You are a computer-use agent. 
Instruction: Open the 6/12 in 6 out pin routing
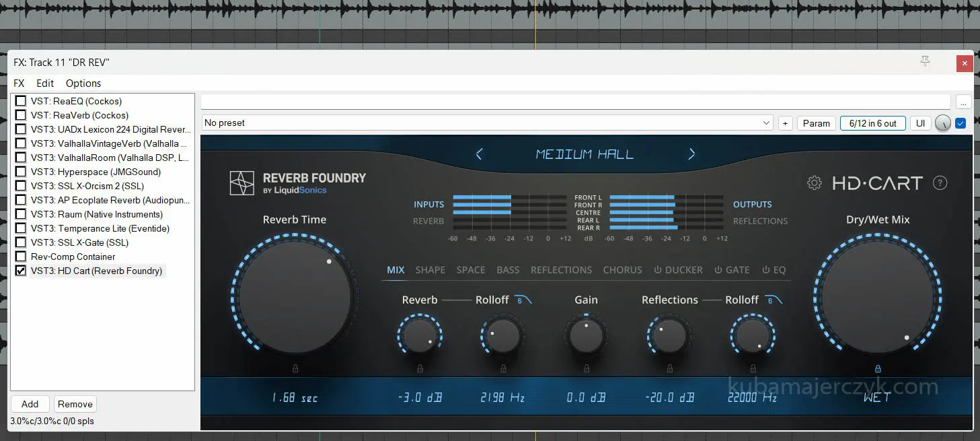pos(872,123)
